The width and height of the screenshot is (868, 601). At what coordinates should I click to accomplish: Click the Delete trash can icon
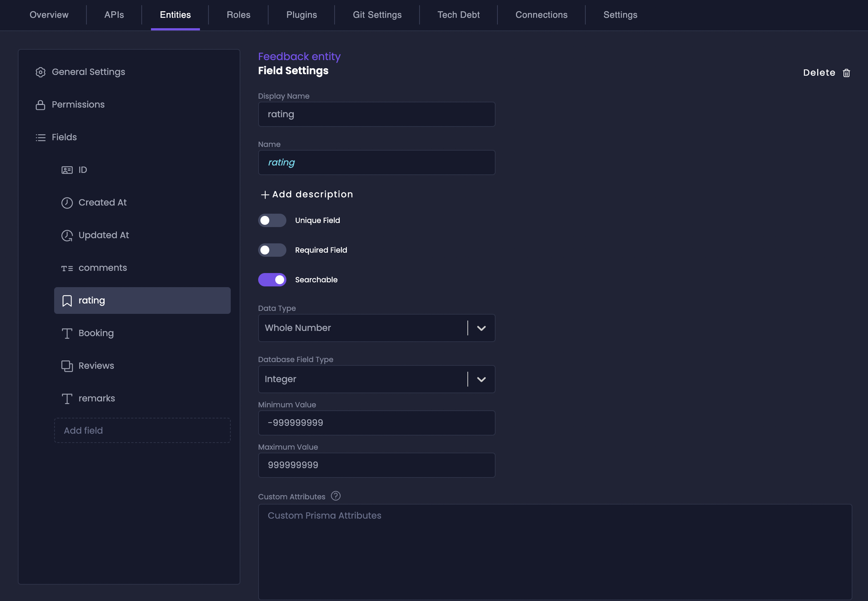coord(846,73)
